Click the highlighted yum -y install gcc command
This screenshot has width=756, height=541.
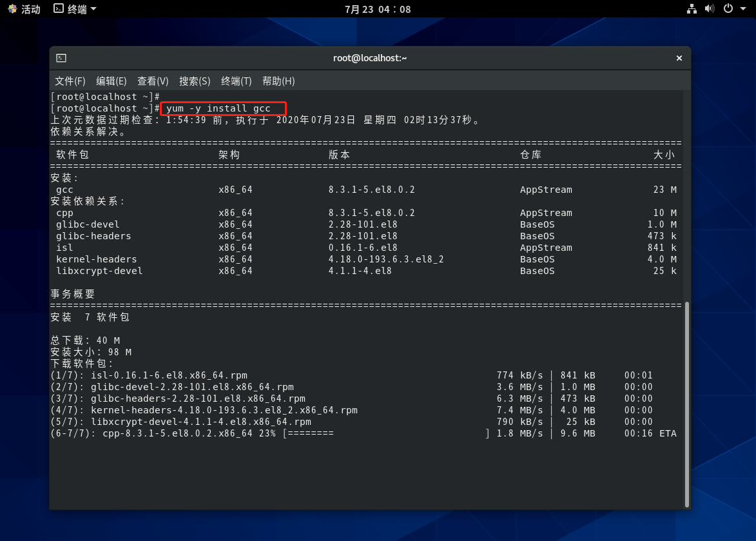coord(223,108)
